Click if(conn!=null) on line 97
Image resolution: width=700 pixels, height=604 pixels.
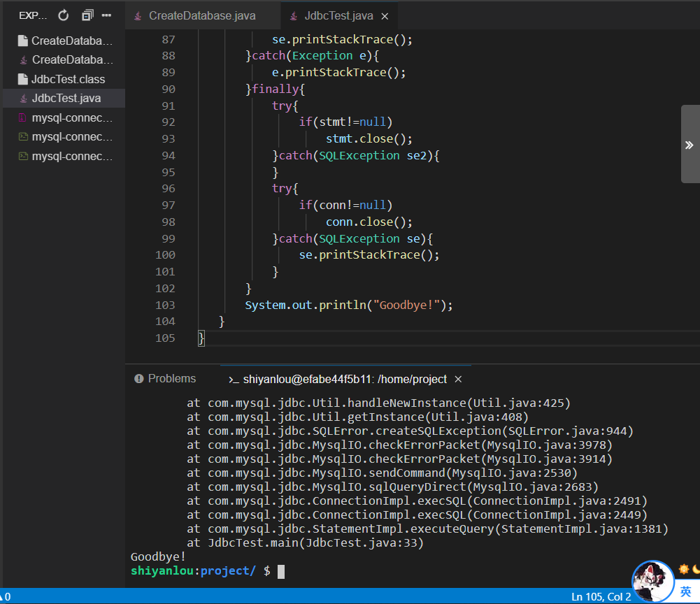coord(345,205)
